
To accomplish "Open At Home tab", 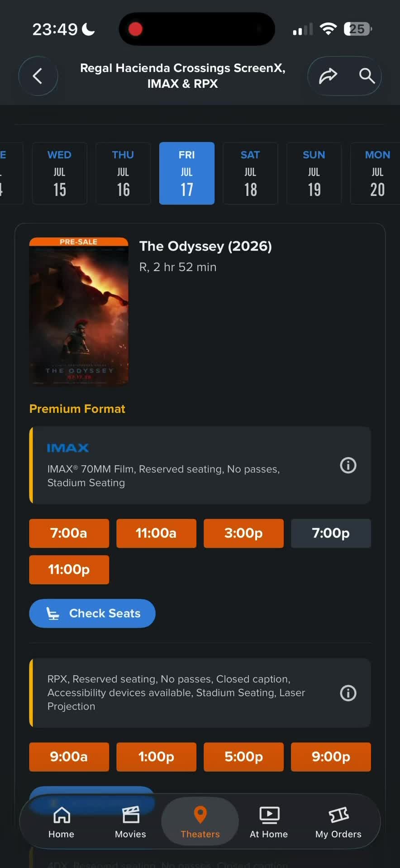I will point(269,822).
